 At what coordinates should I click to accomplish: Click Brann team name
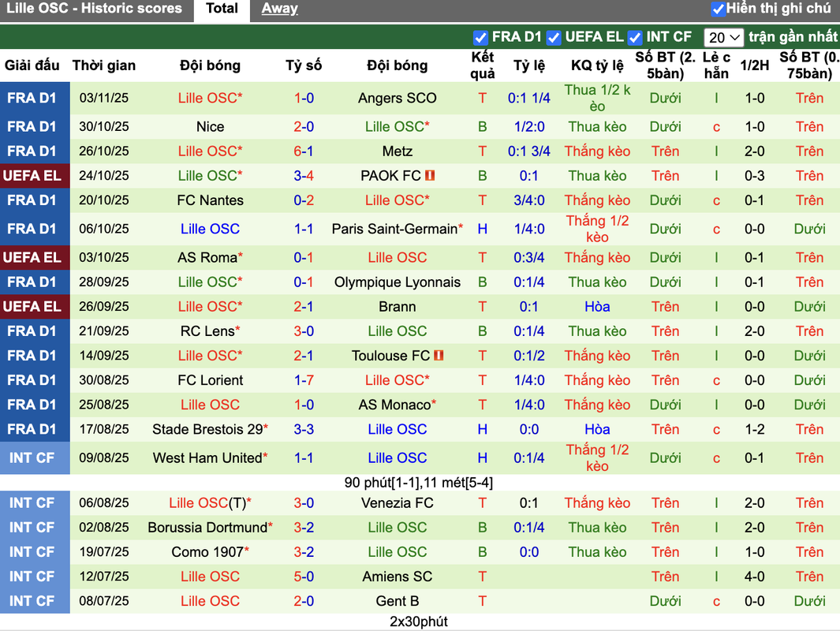397,307
